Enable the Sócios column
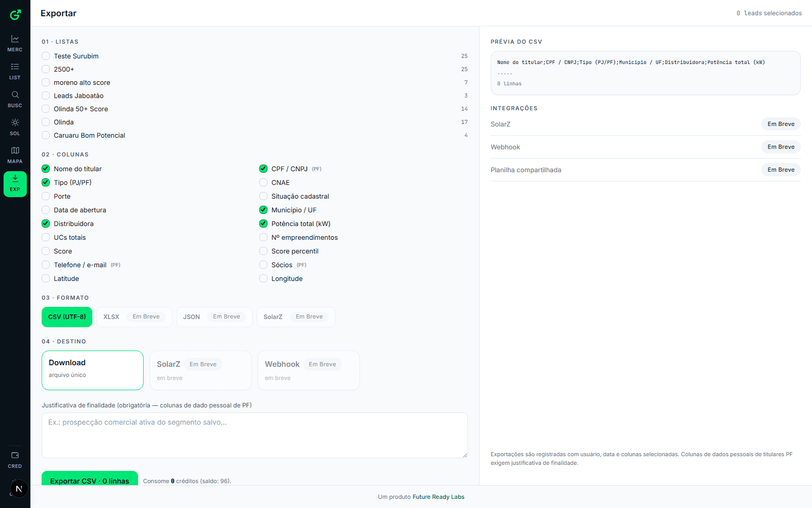The height and width of the screenshot is (508, 812). [x=263, y=265]
